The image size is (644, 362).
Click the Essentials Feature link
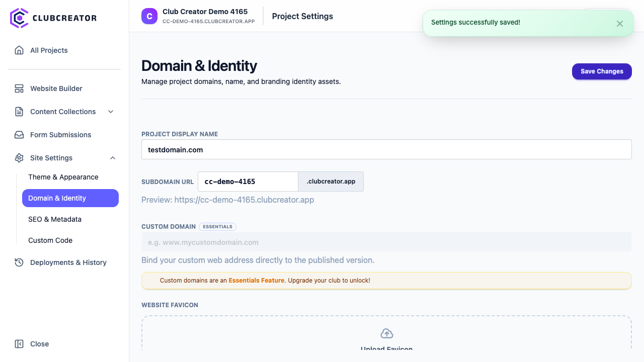click(x=257, y=281)
